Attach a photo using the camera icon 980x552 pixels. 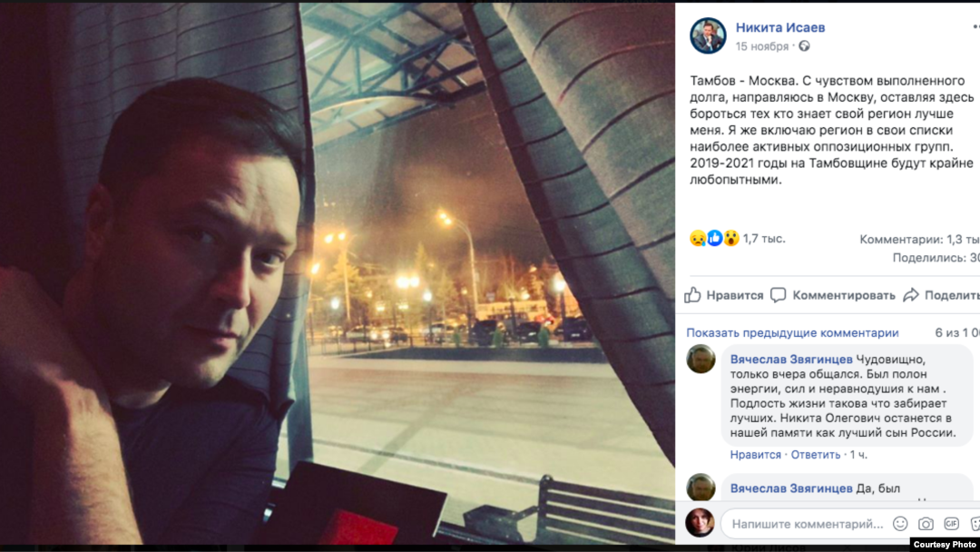click(x=926, y=524)
